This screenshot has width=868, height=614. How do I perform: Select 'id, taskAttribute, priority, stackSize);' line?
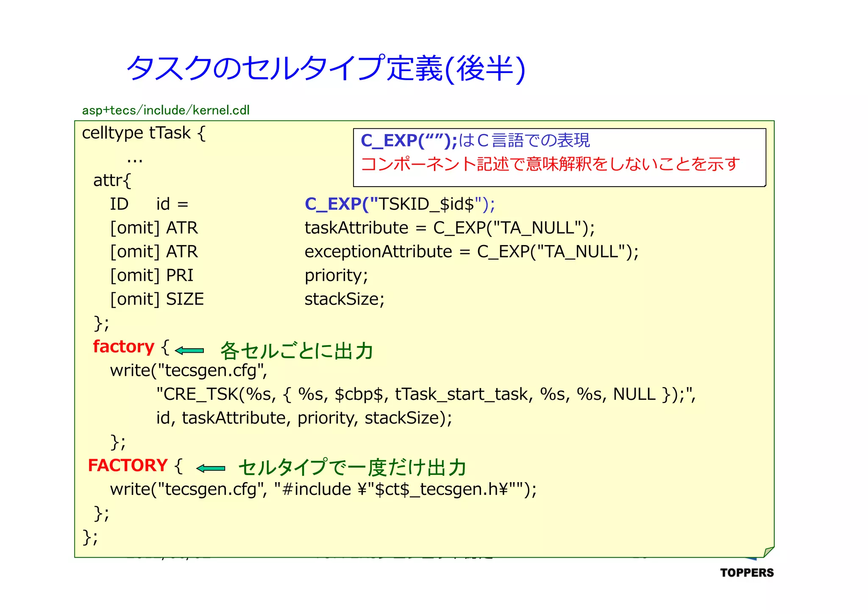click(304, 418)
